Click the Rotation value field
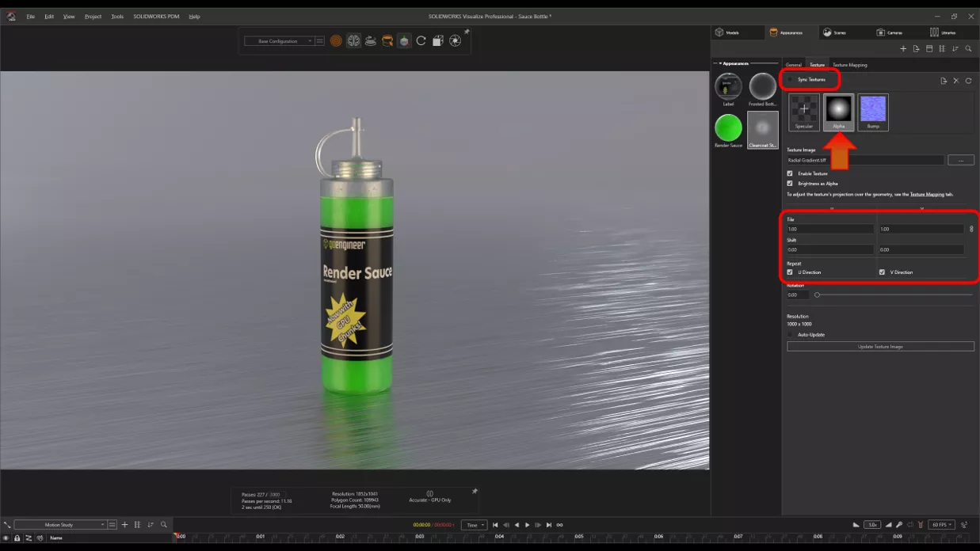980x551 pixels. tap(798, 294)
